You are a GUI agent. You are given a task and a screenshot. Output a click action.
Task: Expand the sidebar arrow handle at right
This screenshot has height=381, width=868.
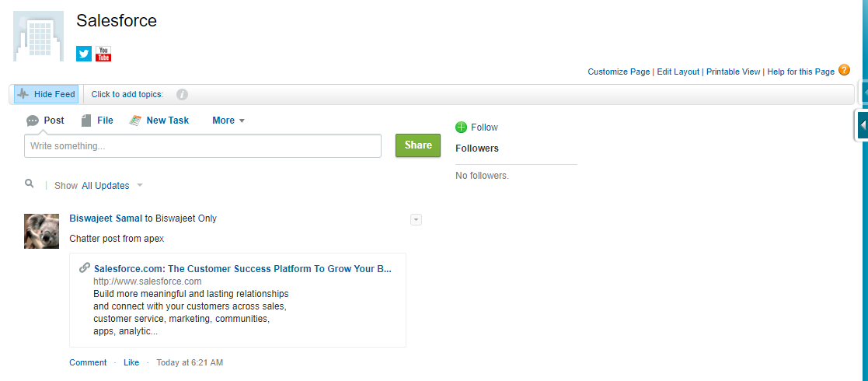point(862,126)
